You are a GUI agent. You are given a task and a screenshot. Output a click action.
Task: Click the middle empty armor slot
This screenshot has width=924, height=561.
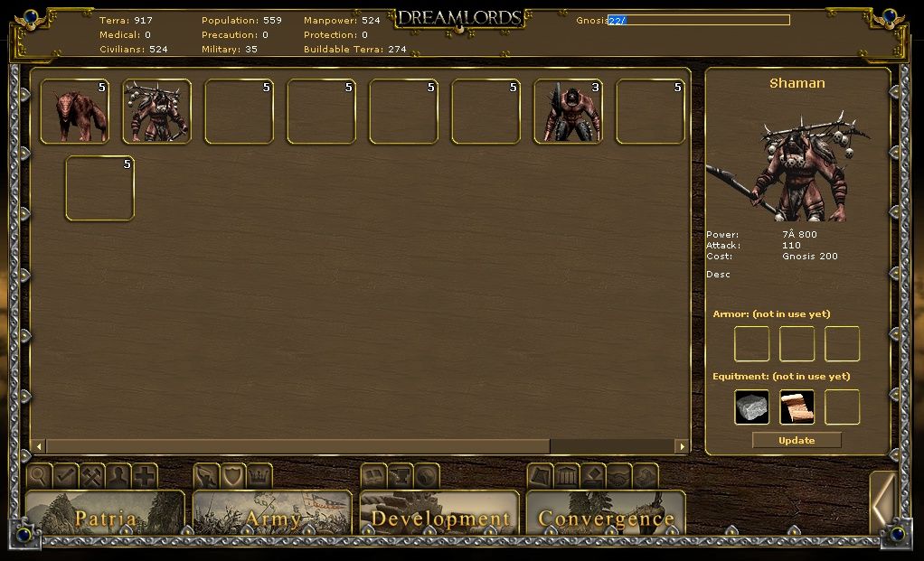pyautogui.click(x=797, y=344)
